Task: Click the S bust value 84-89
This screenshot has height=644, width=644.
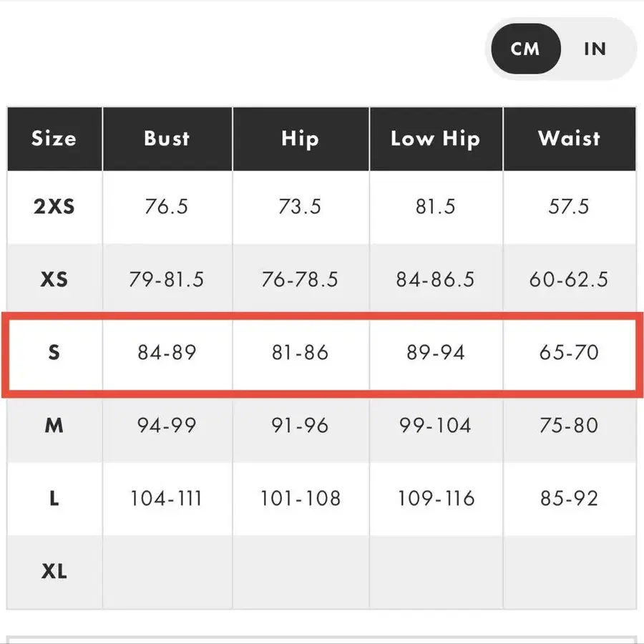Action: pos(167,352)
